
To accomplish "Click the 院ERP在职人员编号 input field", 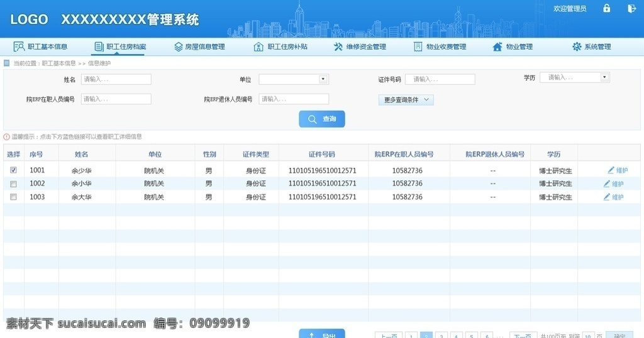I will pos(116,99).
